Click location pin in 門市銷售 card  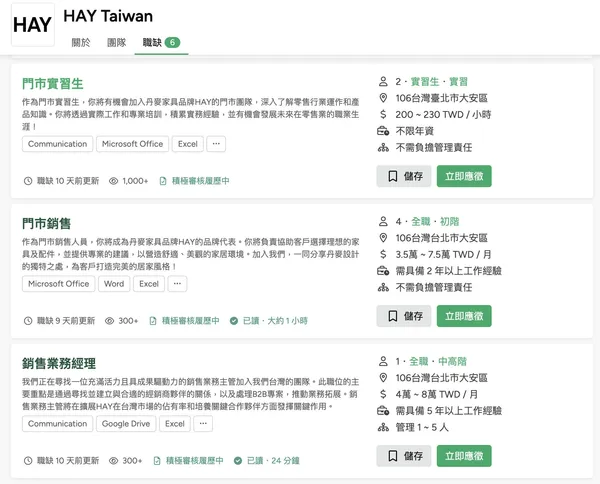(x=383, y=238)
